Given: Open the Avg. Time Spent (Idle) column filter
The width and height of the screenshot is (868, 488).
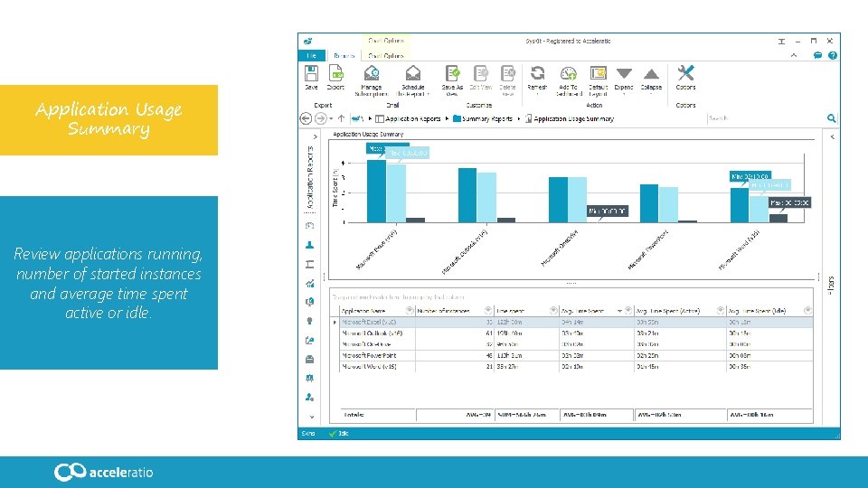Looking at the screenshot, I should [807, 310].
